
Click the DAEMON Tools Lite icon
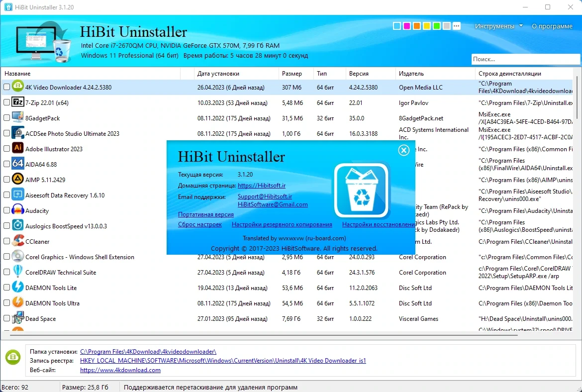tap(17, 287)
